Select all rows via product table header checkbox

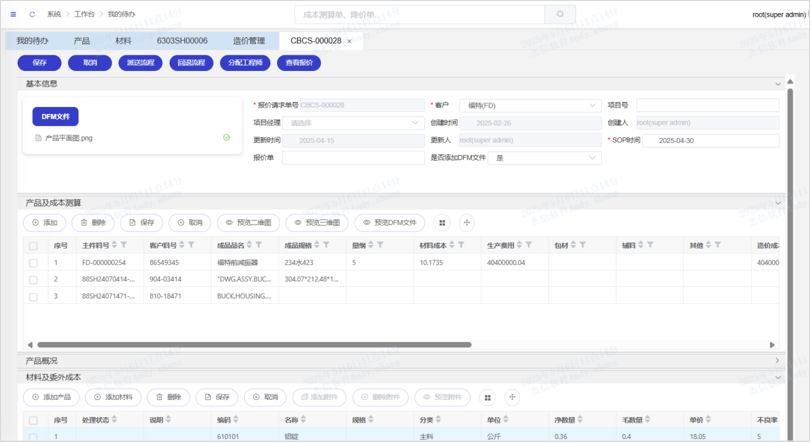[33, 245]
